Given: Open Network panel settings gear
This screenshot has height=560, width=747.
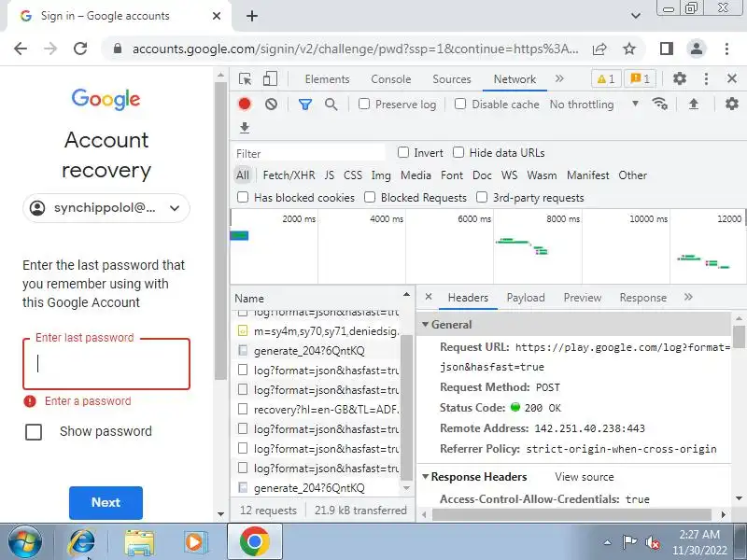Looking at the screenshot, I should coord(732,104).
